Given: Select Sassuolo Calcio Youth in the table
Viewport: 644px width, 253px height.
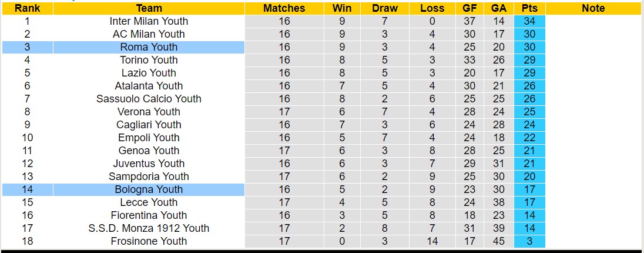Looking at the screenshot, I should (x=149, y=99).
